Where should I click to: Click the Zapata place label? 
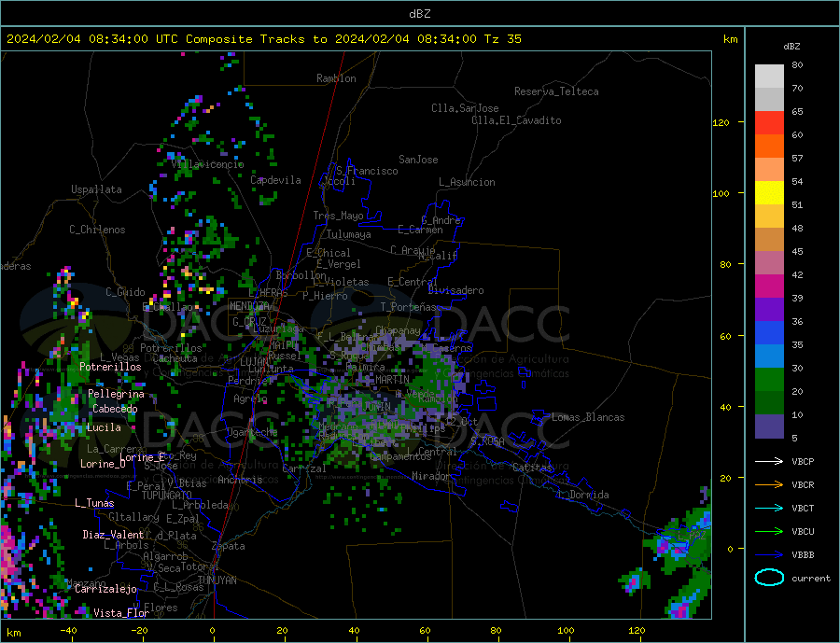click(229, 546)
